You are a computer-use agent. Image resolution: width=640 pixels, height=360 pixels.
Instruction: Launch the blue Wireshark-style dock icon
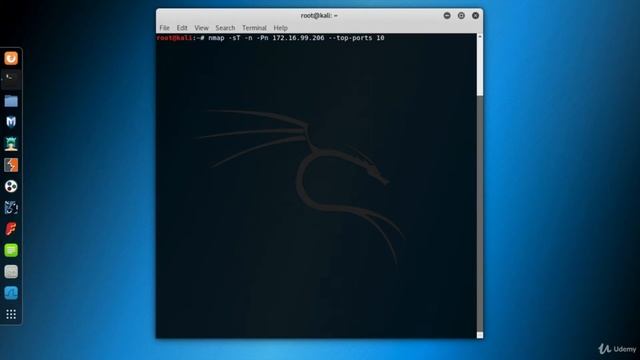tap(11, 293)
